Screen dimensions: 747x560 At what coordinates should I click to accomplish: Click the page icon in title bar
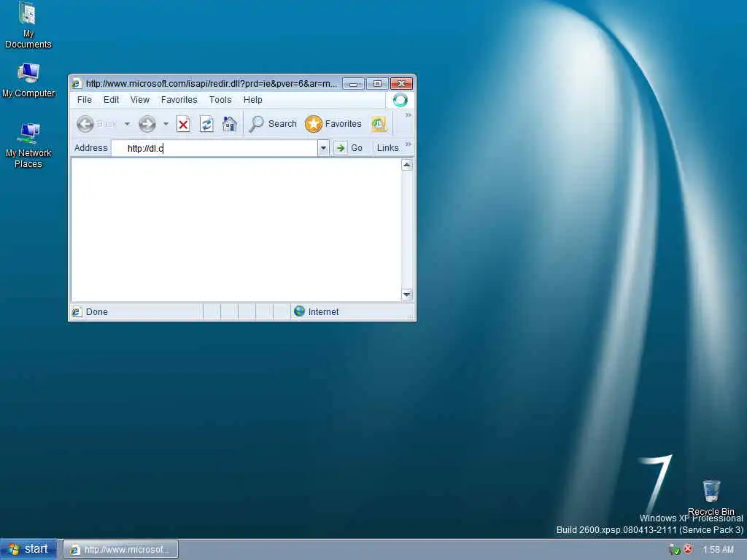pos(76,84)
